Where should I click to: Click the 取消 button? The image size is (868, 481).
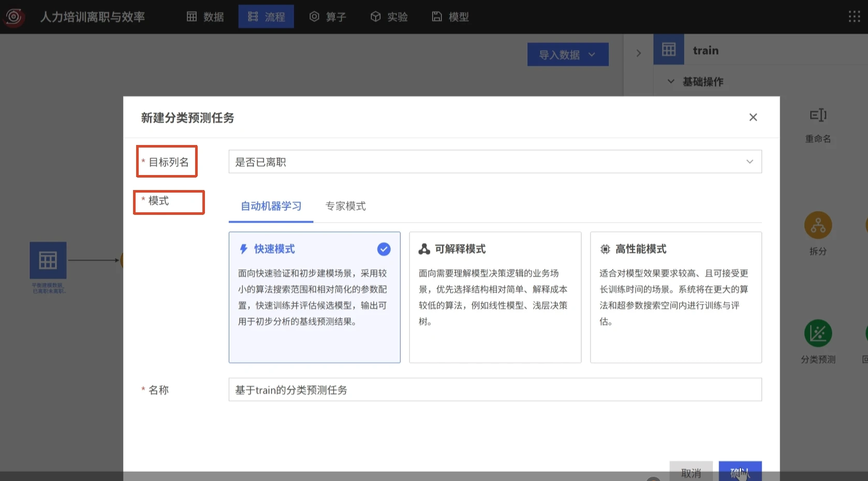click(x=690, y=471)
